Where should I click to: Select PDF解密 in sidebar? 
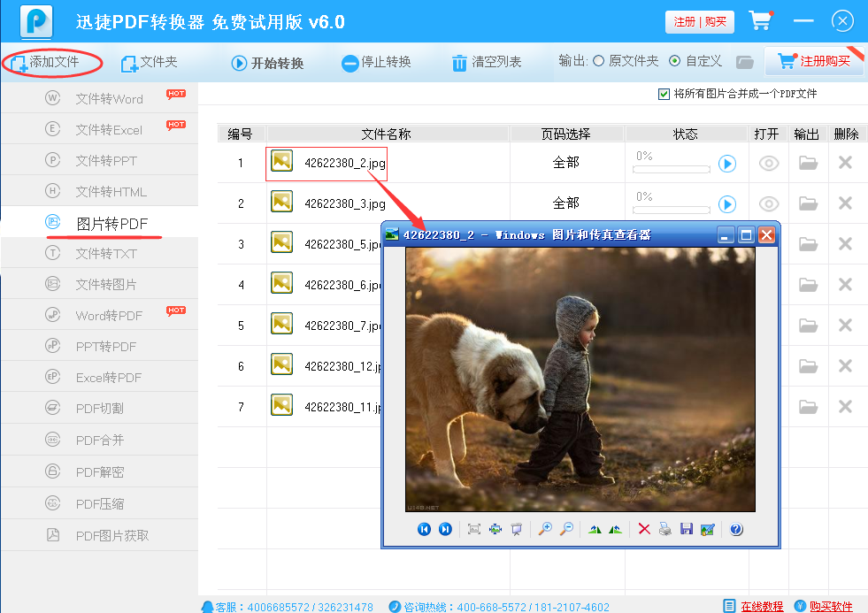coord(100,471)
